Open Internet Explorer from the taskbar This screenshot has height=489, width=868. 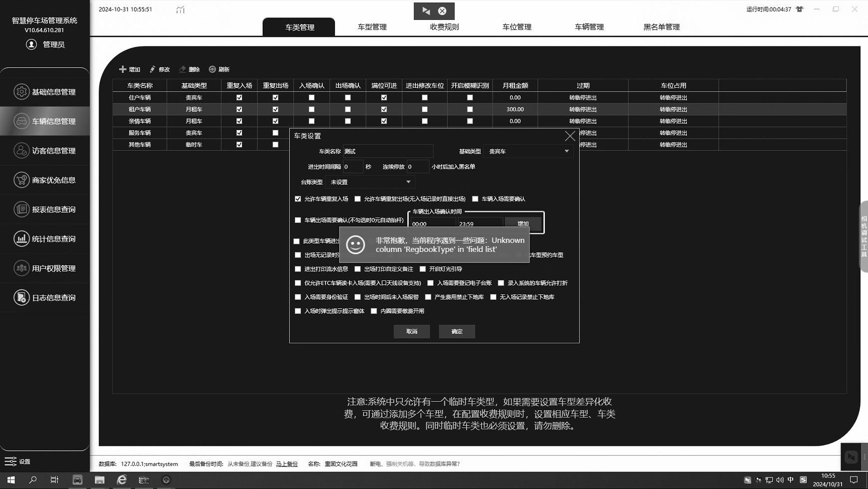point(122,480)
